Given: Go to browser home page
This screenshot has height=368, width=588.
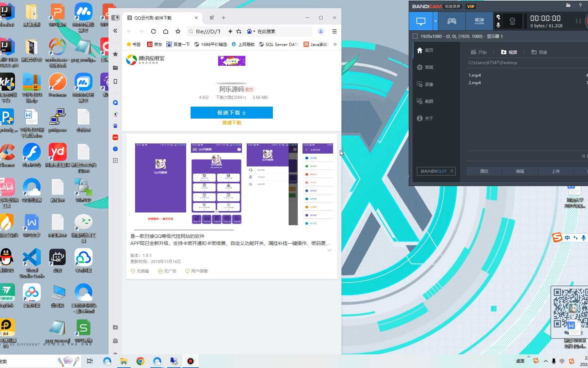Looking at the screenshot, I should point(166,31).
